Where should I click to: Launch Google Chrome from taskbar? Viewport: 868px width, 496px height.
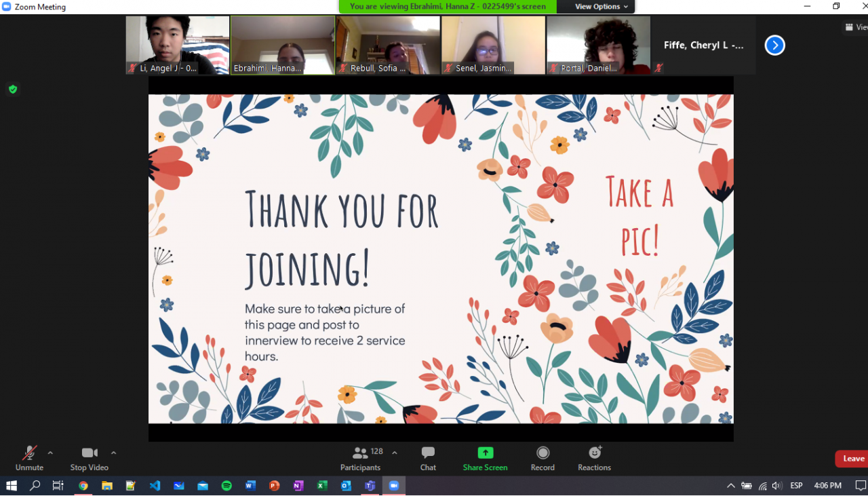(x=83, y=486)
